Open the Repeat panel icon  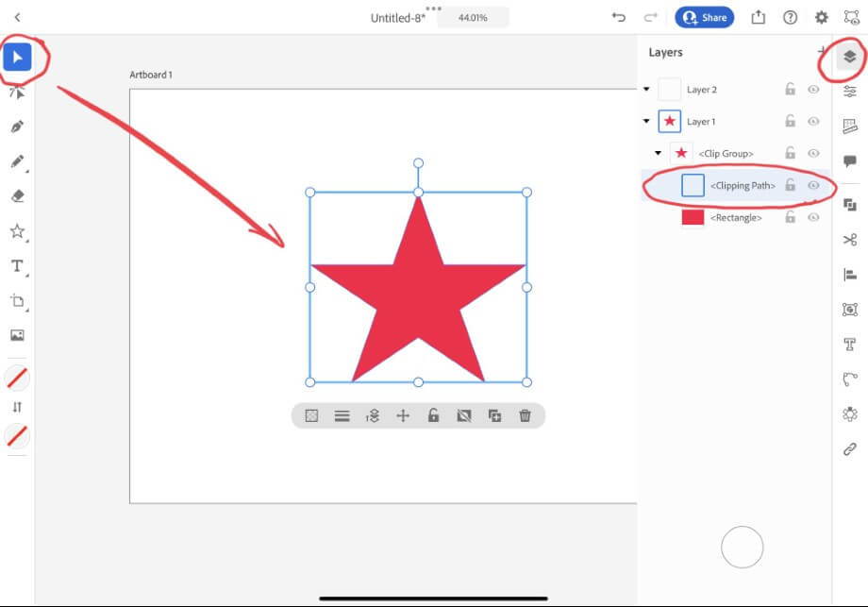(x=850, y=413)
